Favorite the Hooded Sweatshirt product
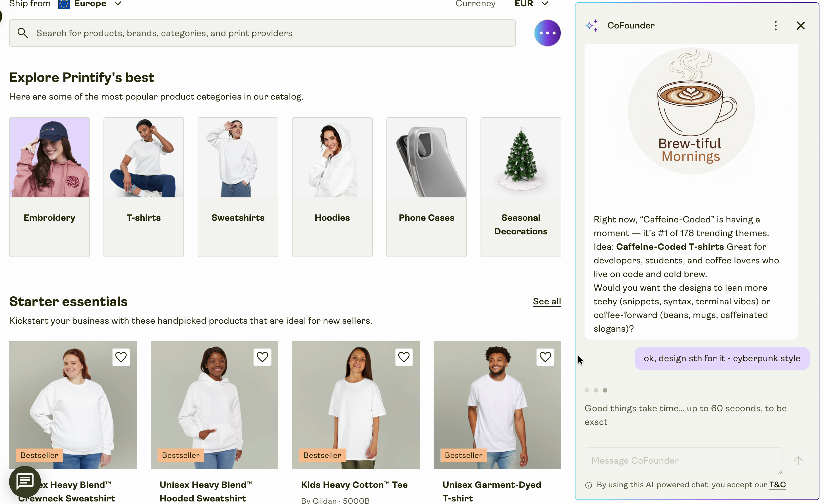This screenshot has height=504, width=824. pos(262,357)
